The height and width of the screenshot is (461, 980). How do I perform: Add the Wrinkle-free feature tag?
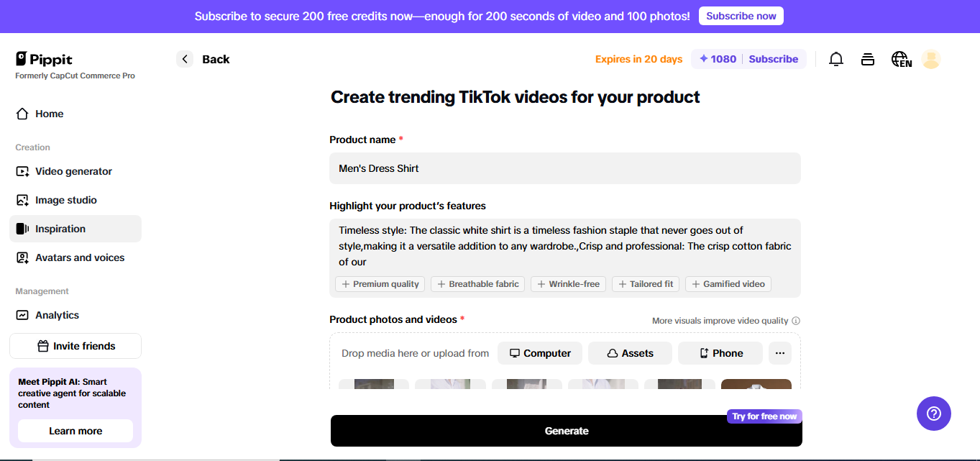click(x=568, y=283)
